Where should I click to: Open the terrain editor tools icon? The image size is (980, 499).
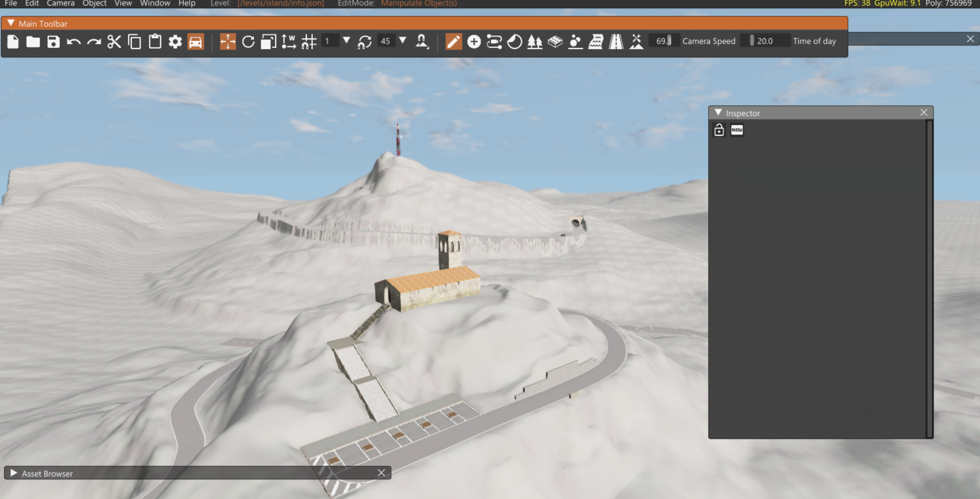pos(636,41)
